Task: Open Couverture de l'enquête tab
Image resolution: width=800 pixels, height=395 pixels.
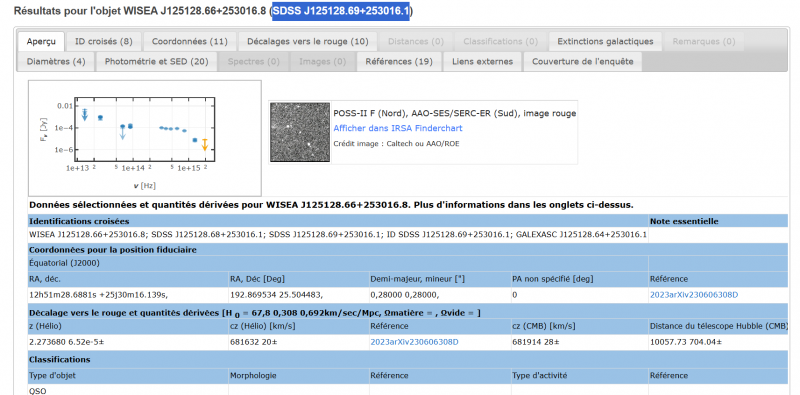Action: point(583,61)
